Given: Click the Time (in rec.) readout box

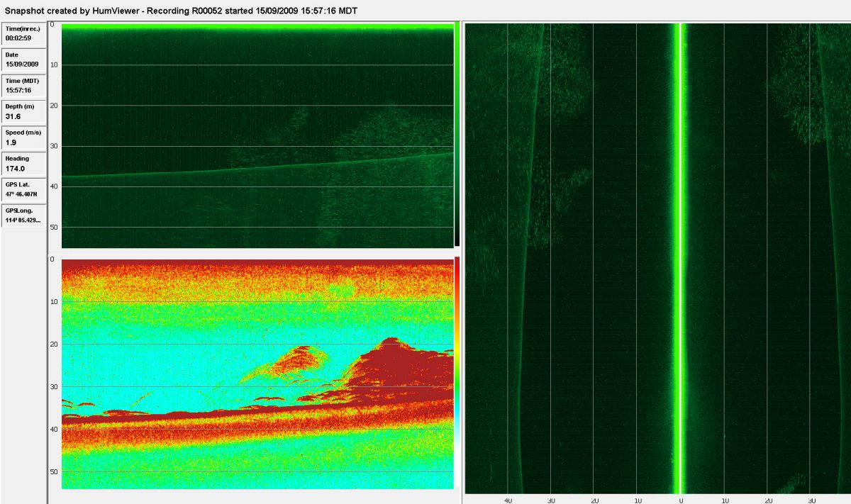Looking at the screenshot, I should [23, 33].
